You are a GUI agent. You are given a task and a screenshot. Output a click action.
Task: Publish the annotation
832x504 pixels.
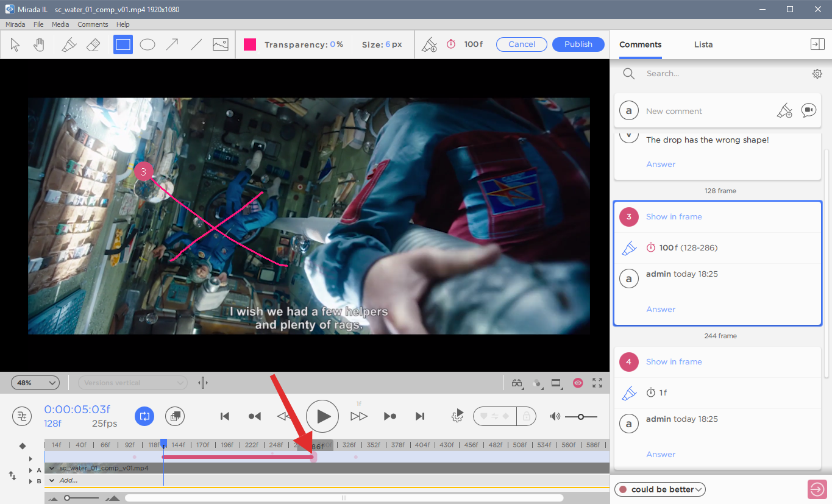[578, 44]
